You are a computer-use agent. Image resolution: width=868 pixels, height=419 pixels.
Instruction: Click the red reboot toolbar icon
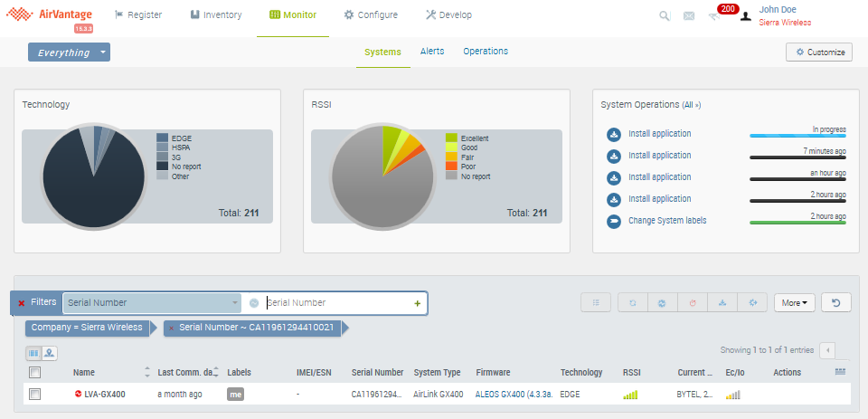[693, 302]
